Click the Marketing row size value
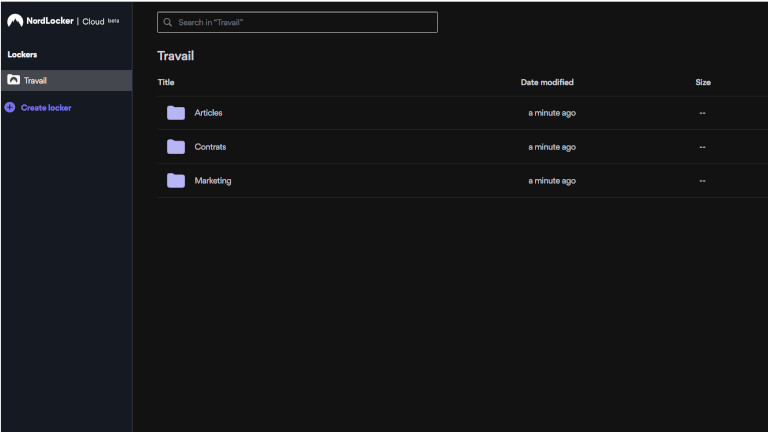Image resolution: width=768 pixels, height=432 pixels. point(703,181)
